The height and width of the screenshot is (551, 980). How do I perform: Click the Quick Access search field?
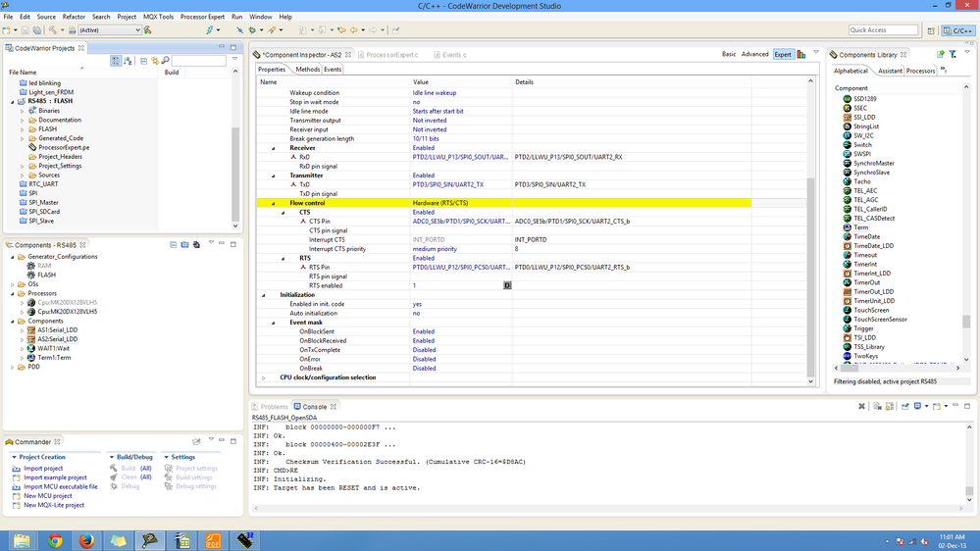(x=883, y=30)
